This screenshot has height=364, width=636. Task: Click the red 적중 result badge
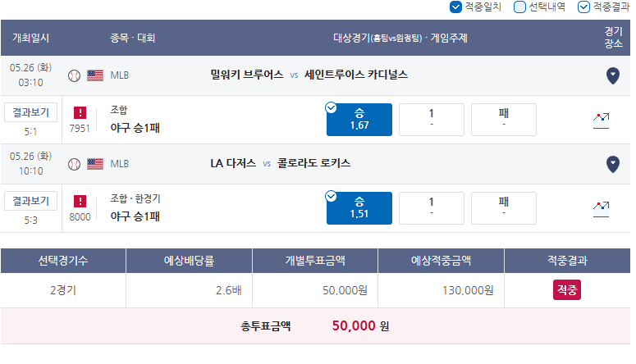click(x=566, y=290)
